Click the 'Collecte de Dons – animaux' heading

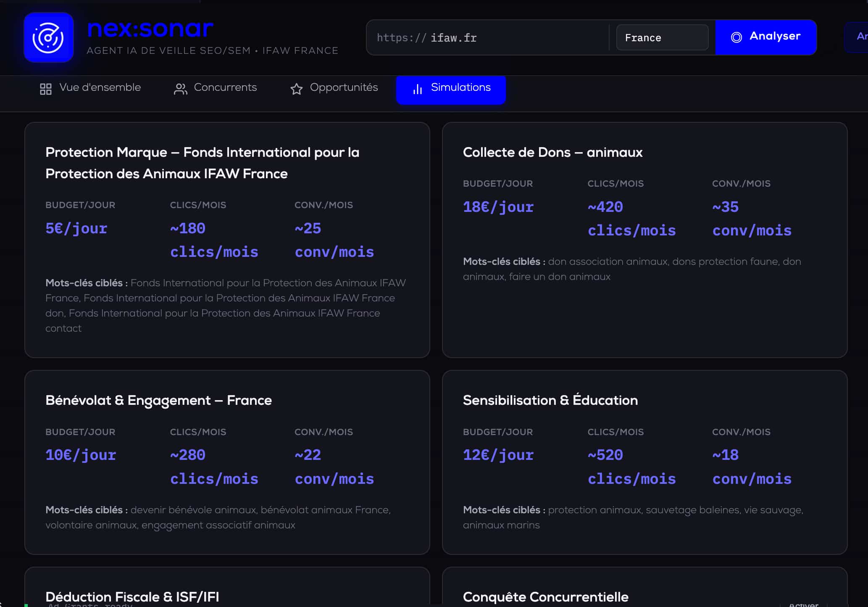click(552, 152)
